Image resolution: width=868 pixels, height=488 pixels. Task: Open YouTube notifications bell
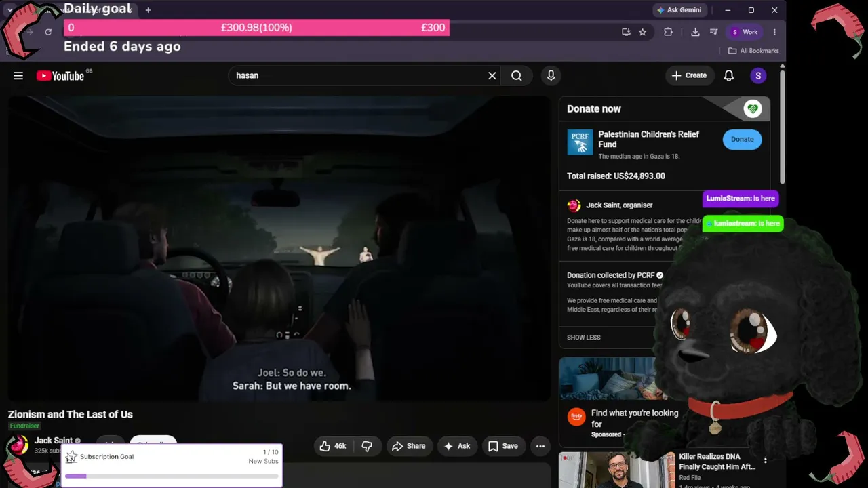(729, 76)
